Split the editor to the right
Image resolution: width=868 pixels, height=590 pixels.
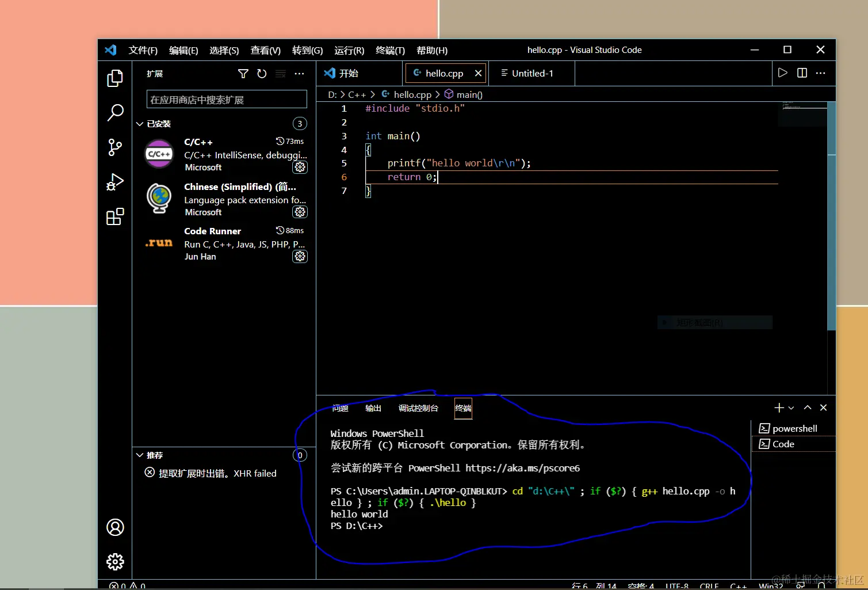click(x=802, y=73)
